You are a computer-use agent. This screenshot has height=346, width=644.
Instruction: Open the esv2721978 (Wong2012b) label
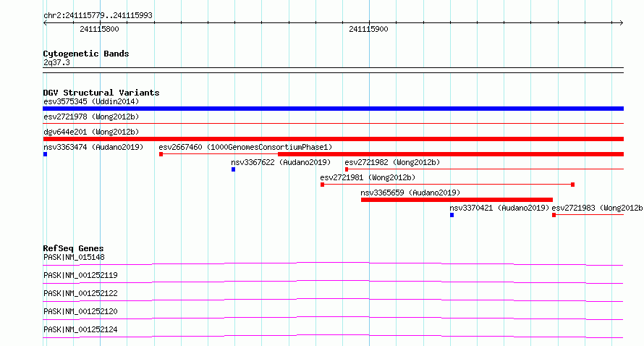tap(91, 117)
